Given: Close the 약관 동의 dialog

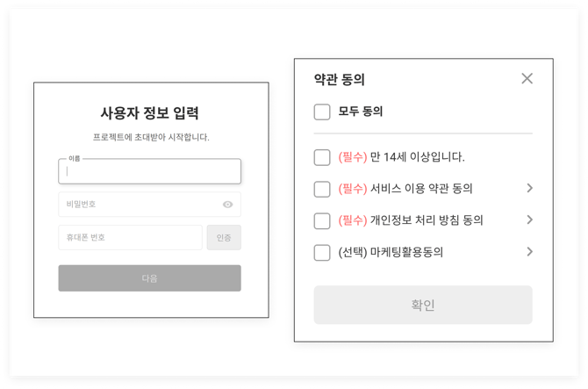Looking at the screenshot, I should tap(527, 79).
